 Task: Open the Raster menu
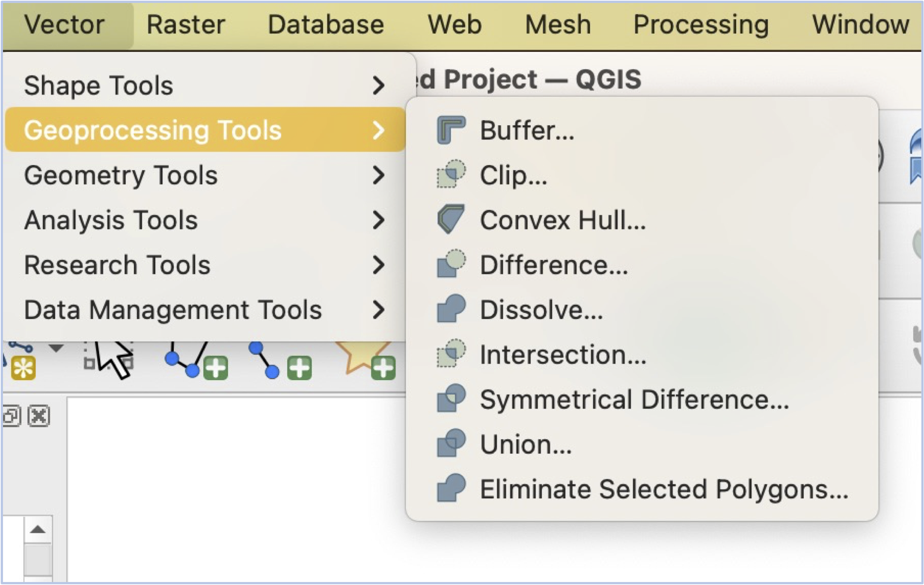tap(185, 24)
